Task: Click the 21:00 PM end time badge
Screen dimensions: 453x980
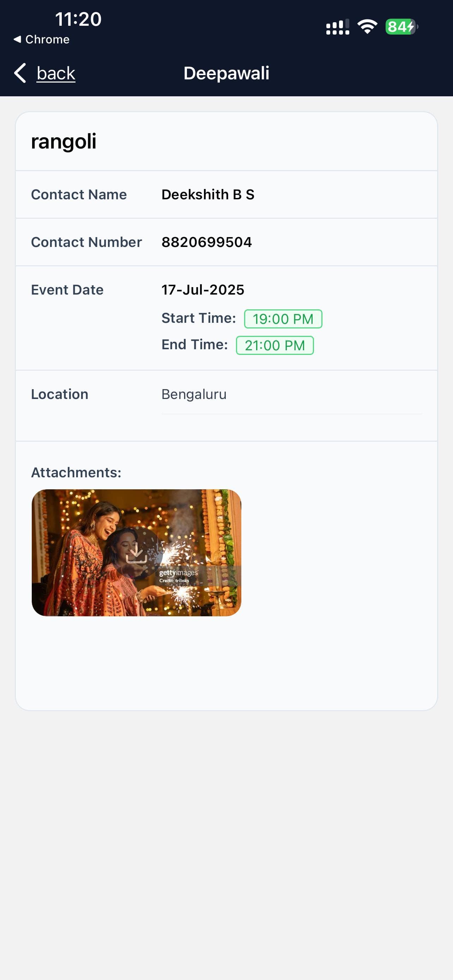Action: [x=274, y=345]
